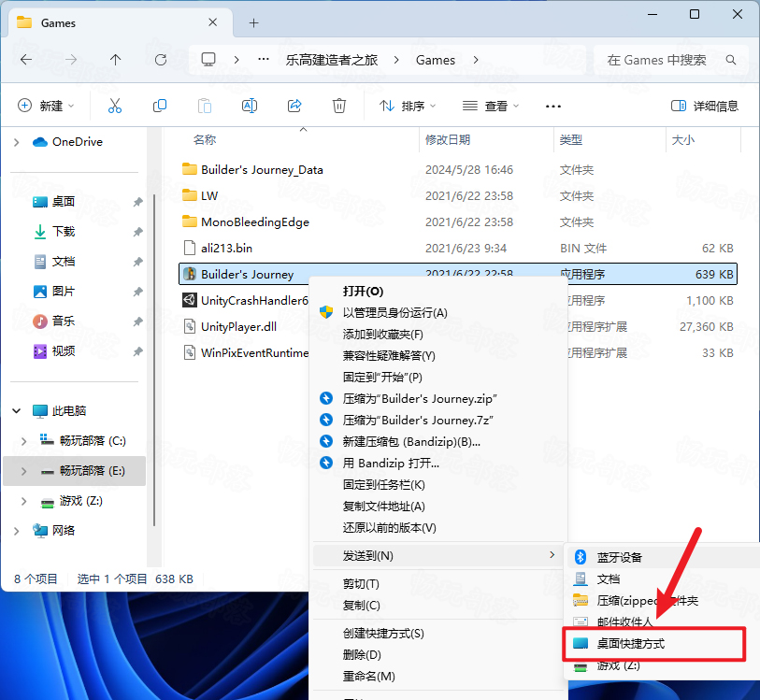Image resolution: width=760 pixels, height=700 pixels.
Task: Click the Rename icon in toolbar
Action: (x=250, y=106)
